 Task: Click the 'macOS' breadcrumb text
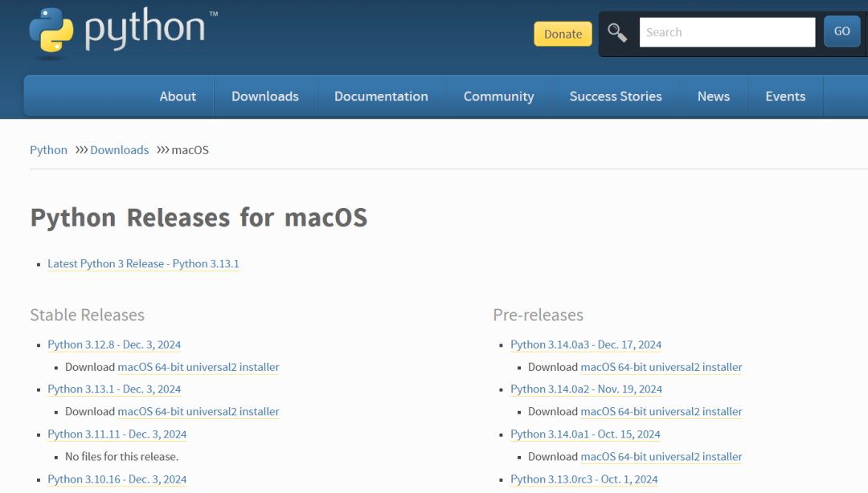190,150
